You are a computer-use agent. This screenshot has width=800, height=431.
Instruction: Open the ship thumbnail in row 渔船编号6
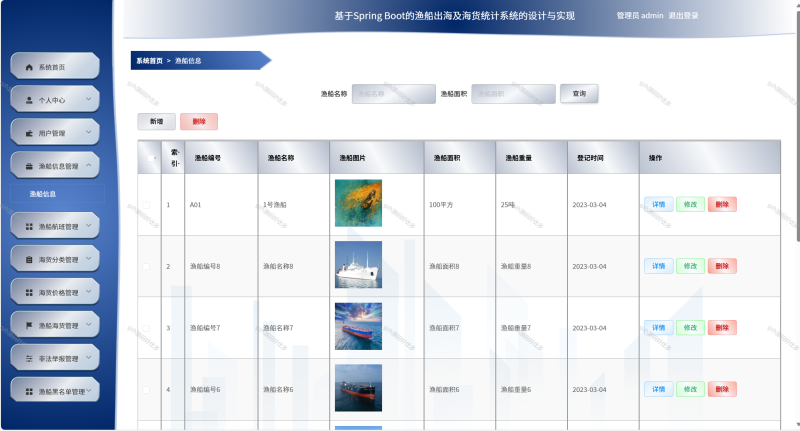click(358, 388)
